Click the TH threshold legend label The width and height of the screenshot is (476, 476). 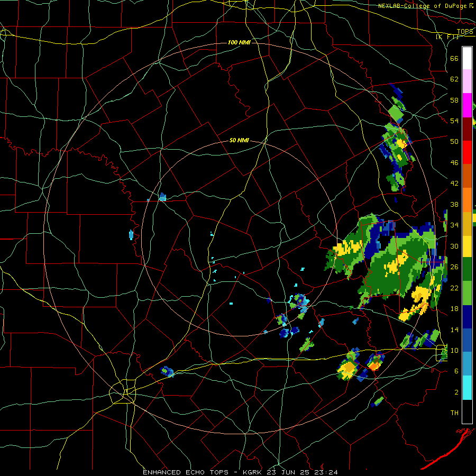tap(454, 413)
